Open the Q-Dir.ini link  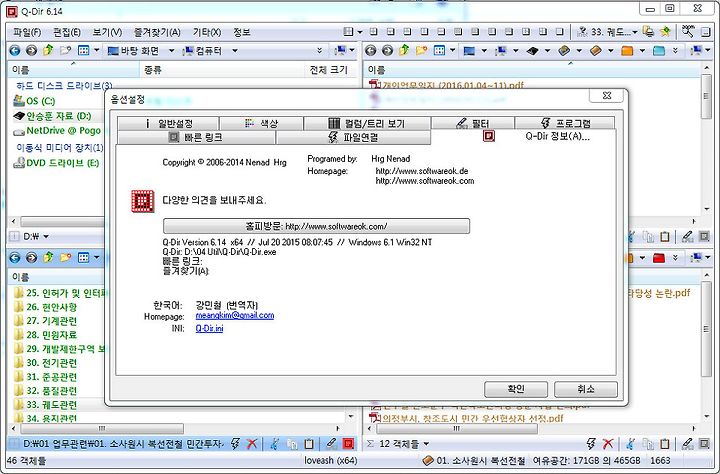pyautogui.click(x=209, y=328)
